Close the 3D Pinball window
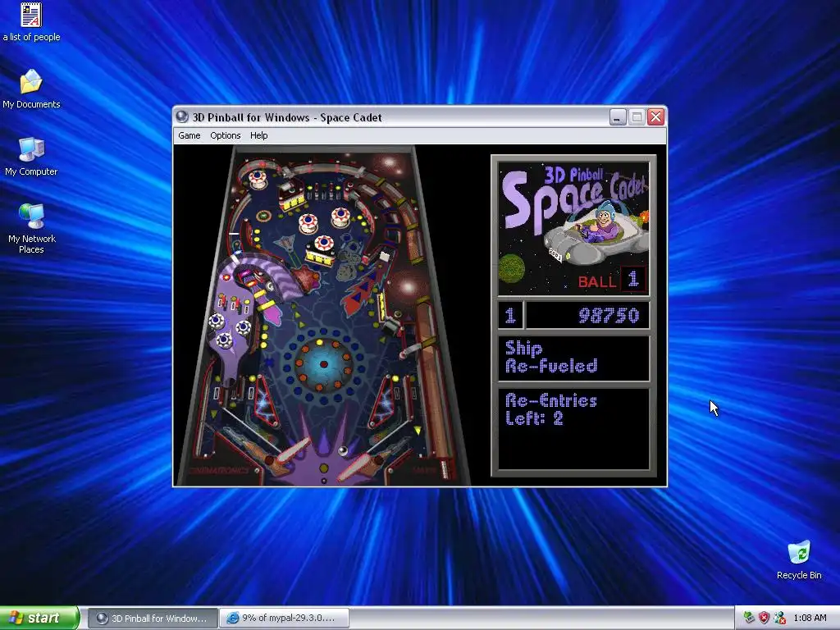This screenshot has width=840, height=630. pyautogui.click(x=655, y=116)
